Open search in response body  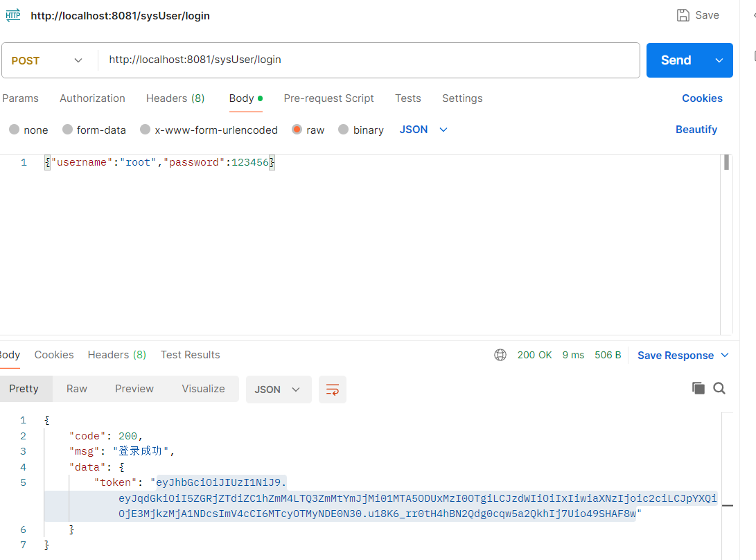point(719,388)
